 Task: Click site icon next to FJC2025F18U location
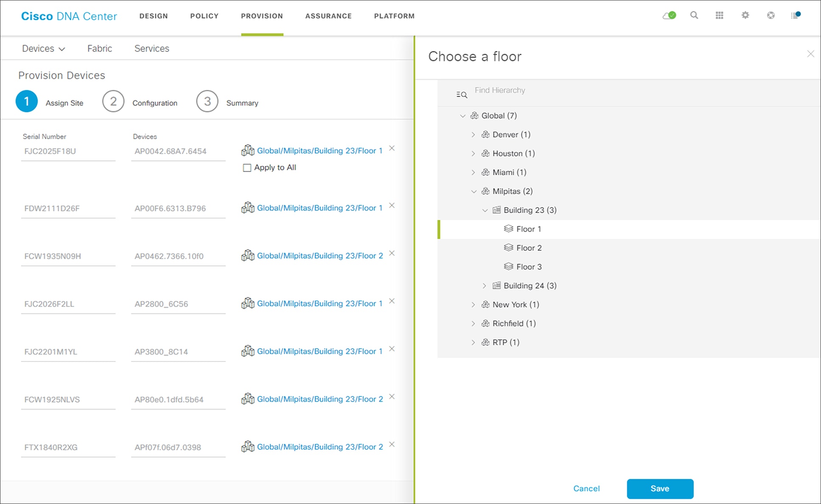[248, 150]
